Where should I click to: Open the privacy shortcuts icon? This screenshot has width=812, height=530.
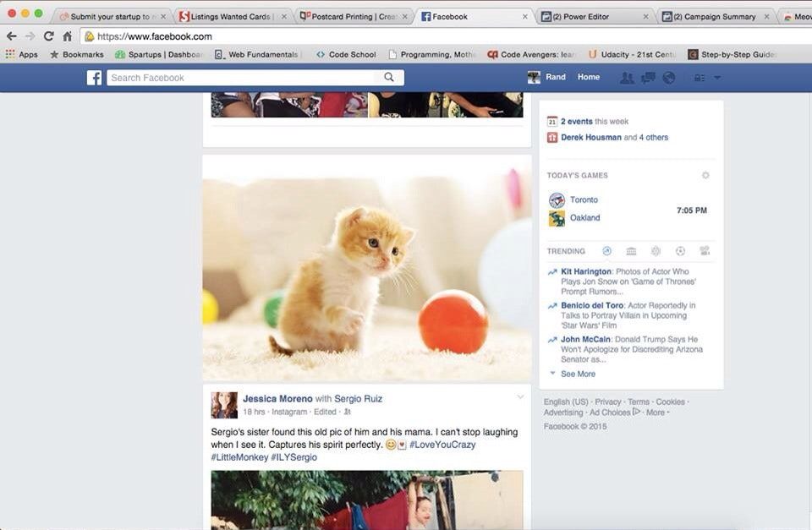tap(700, 77)
